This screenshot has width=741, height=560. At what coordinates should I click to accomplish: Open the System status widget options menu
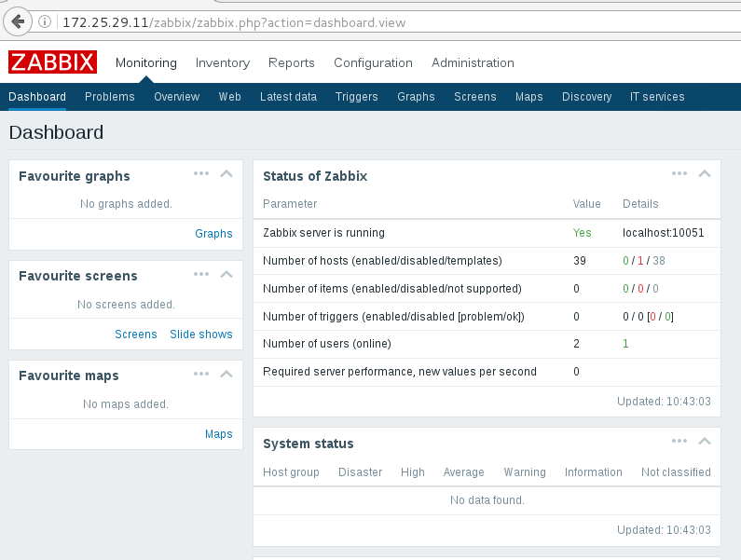click(x=679, y=441)
